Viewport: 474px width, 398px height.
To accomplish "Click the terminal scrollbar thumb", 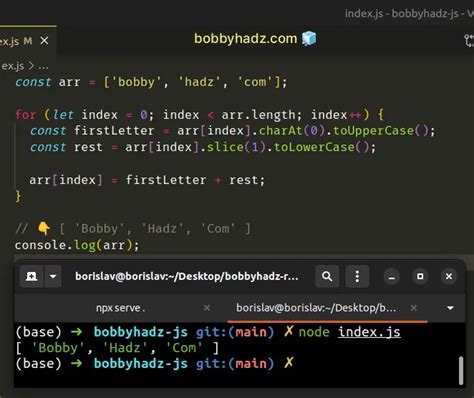I will click(x=461, y=371).
